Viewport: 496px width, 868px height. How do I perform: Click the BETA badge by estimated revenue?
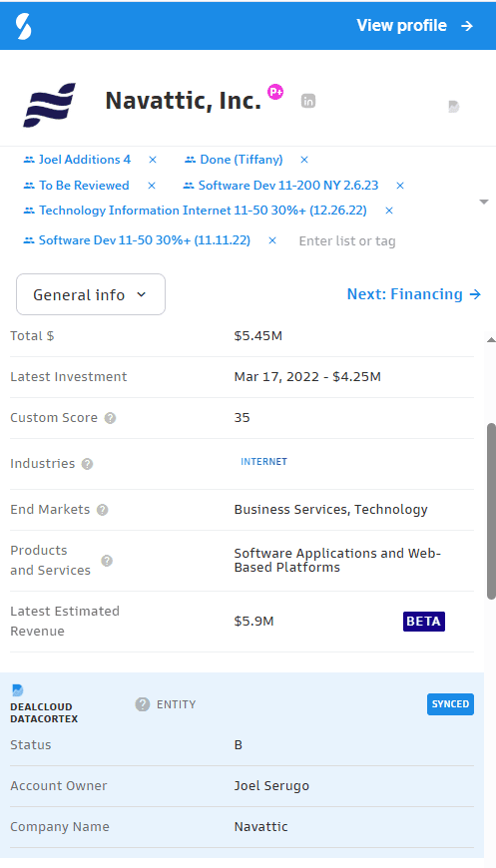[424, 622]
